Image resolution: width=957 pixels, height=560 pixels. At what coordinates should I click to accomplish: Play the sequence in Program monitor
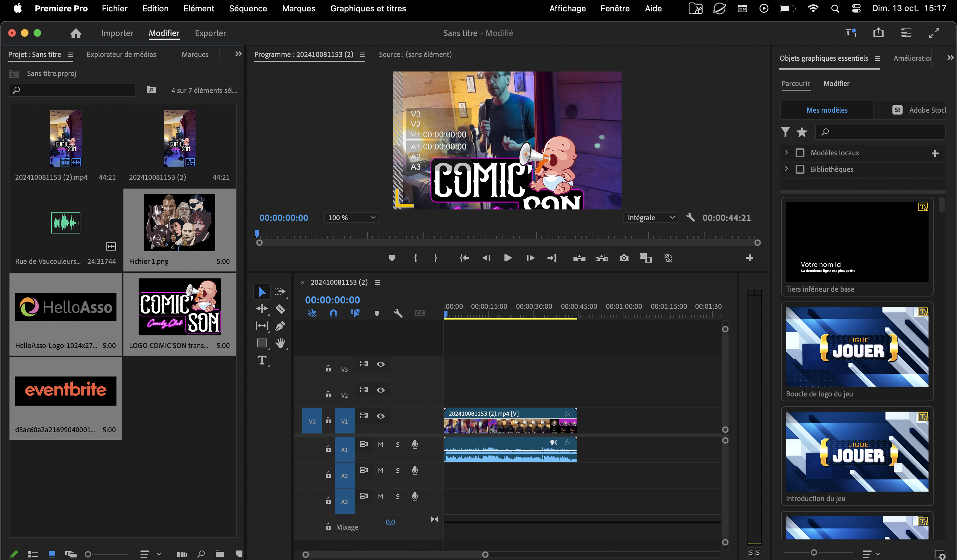(x=508, y=258)
